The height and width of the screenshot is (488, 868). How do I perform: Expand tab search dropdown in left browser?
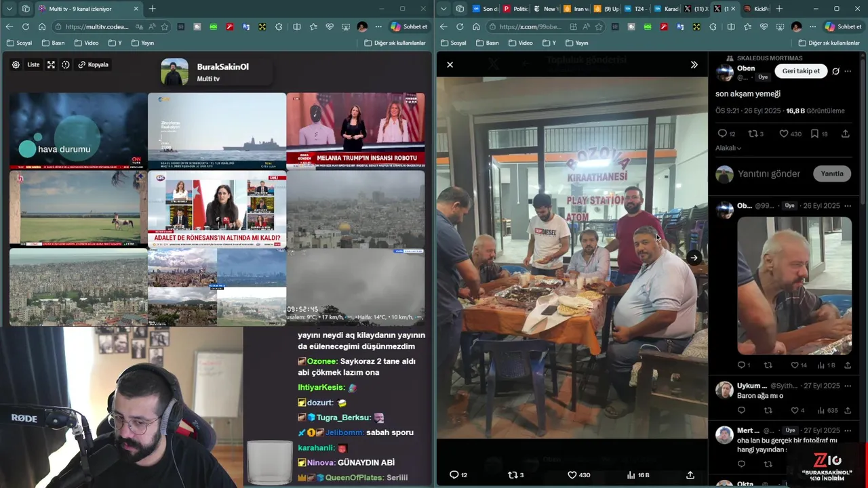coord(9,9)
